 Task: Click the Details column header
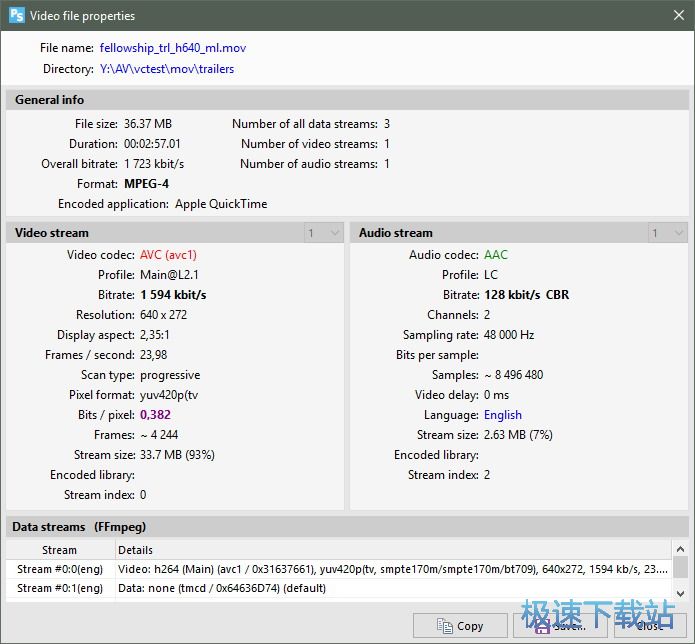(x=394, y=550)
